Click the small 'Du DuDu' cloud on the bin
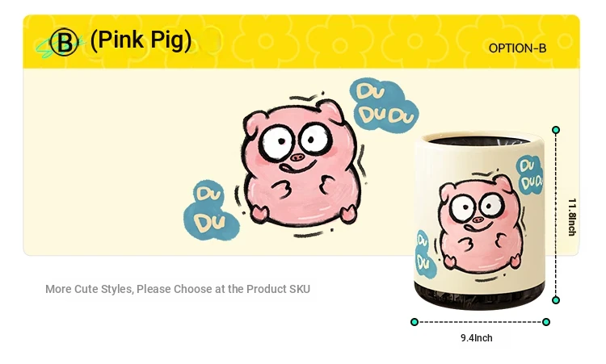The width and height of the screenshot is (606, 364). coord(529,174)
